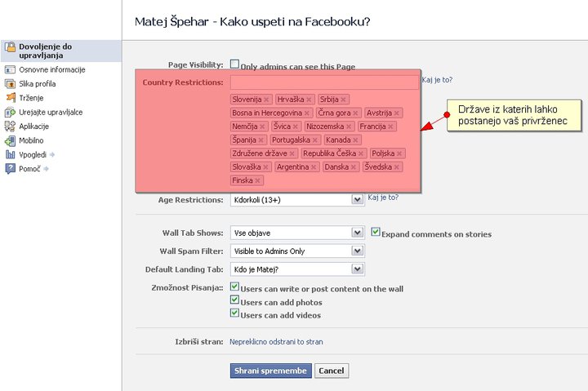Click the Dovoljenje do upravljanja lock icon
Viewport: 588px width, 391px height.
point(10,47)
